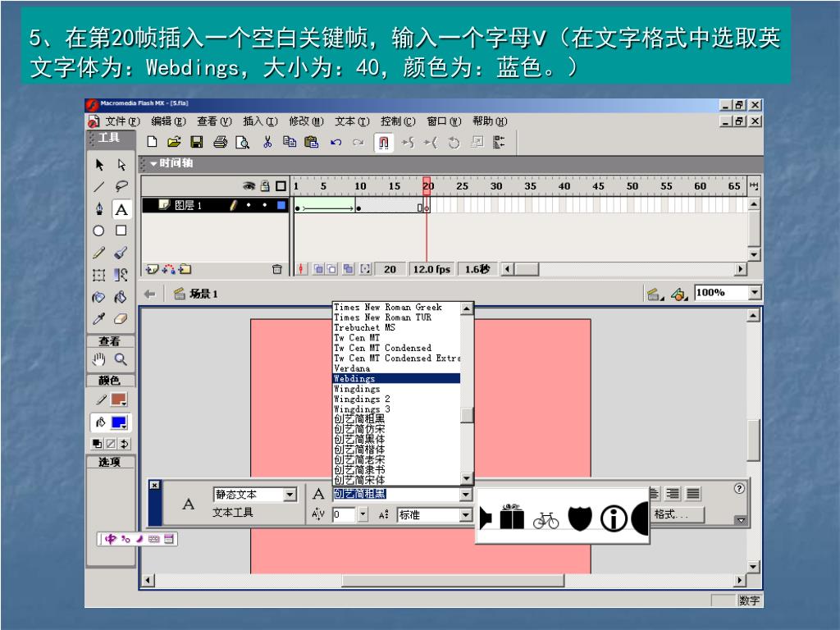
Task: Open the 文本(T) menu
Action: coord(352,121)
